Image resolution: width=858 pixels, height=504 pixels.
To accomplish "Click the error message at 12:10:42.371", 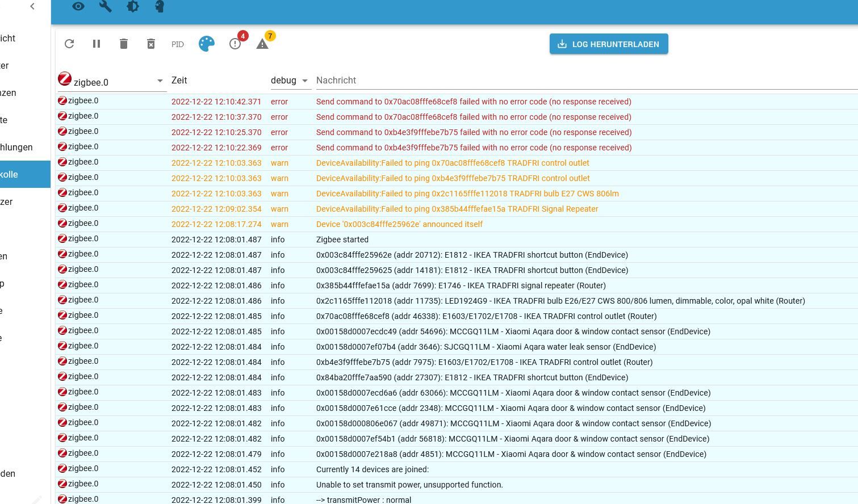I will coord(474,102).
